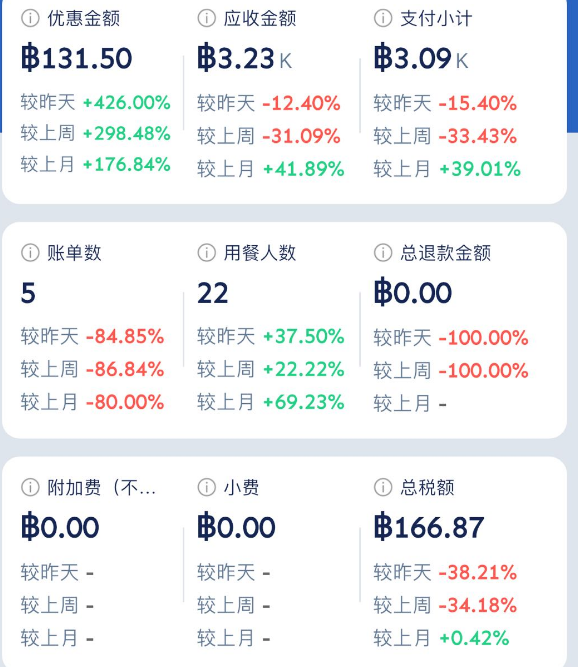Select the diner count value 22
The image size is (578, 667).
[x=213, y=293]
